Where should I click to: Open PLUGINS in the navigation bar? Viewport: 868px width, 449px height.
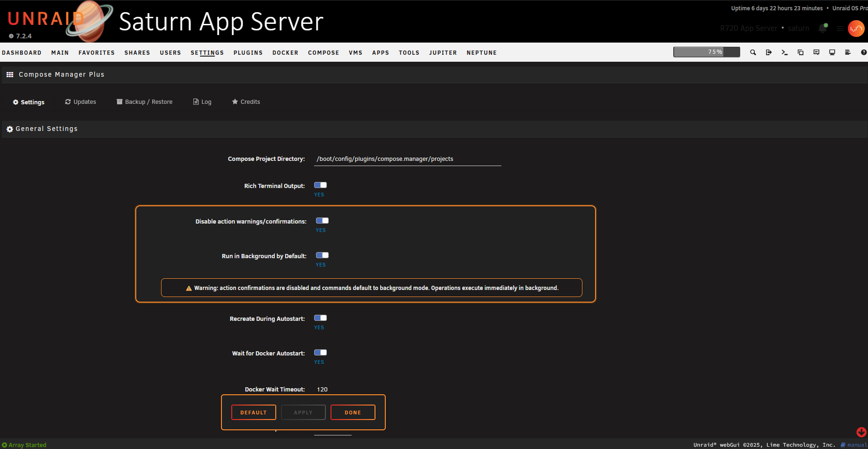(x=248, y=53)
